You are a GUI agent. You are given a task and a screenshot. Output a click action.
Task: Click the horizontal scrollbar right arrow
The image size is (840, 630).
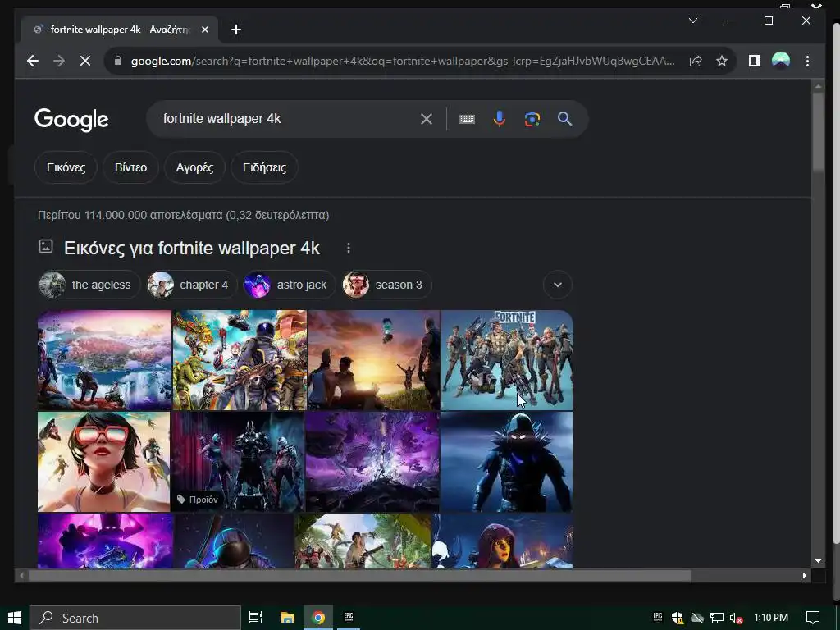click(x=804, y=576)
